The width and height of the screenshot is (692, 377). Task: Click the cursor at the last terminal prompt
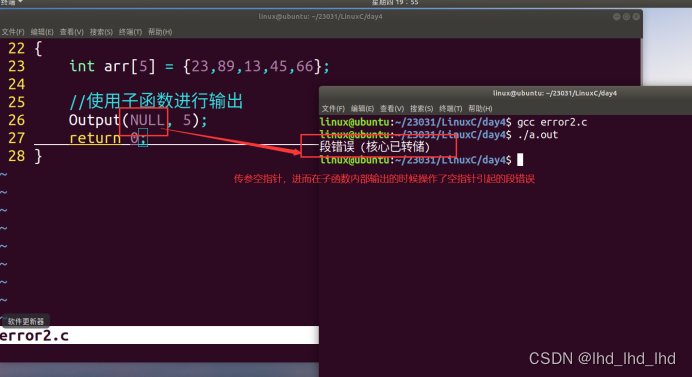click(520, 160)
